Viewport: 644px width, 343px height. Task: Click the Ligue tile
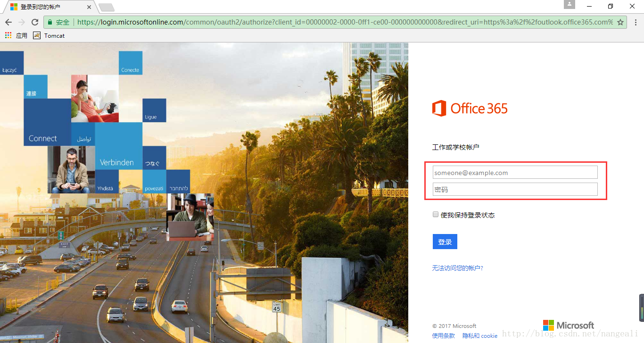point(155,110)
